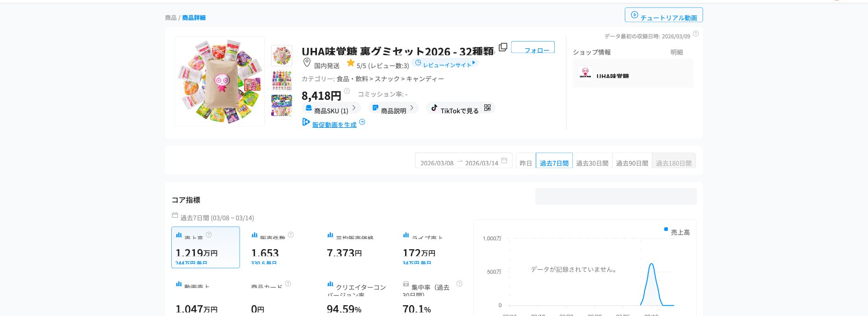Open the UHA味覚糖 shop name
Image resolution: width=868 pixels, height=316 pixels.
[x=613, y=76]
